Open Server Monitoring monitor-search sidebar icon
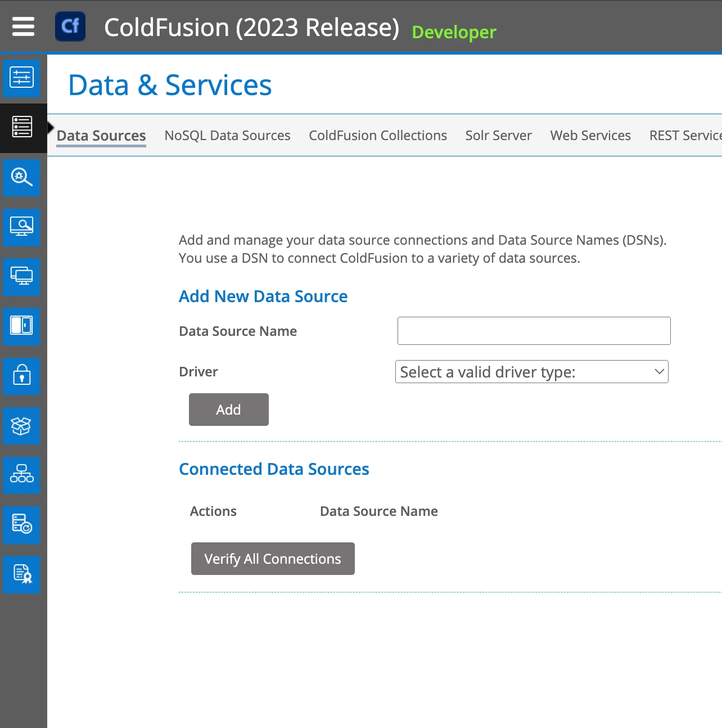 tap(21, 227)
